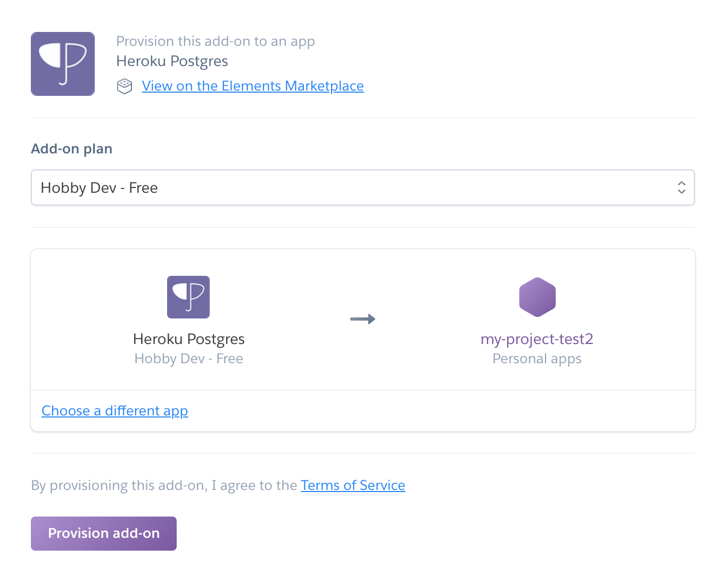
Task: Click Heroku Postgres name inside the card
Action: (189, 339)
